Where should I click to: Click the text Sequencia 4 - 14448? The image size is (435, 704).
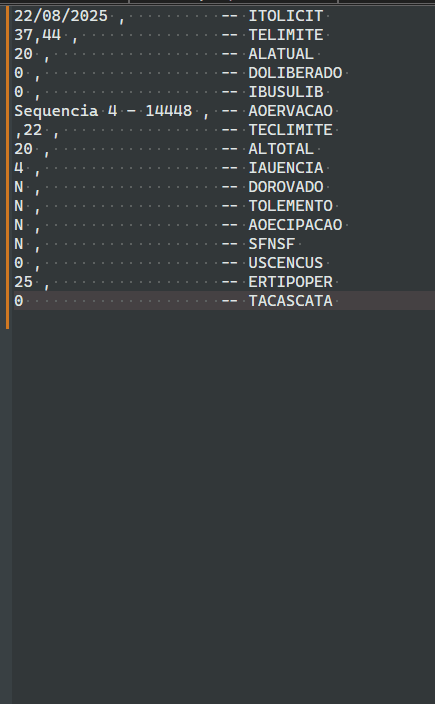(x=103, y=111)
